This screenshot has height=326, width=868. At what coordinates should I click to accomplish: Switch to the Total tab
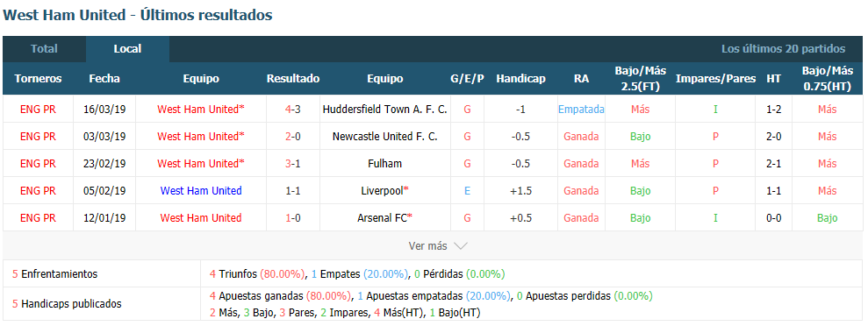pos(44,48)
